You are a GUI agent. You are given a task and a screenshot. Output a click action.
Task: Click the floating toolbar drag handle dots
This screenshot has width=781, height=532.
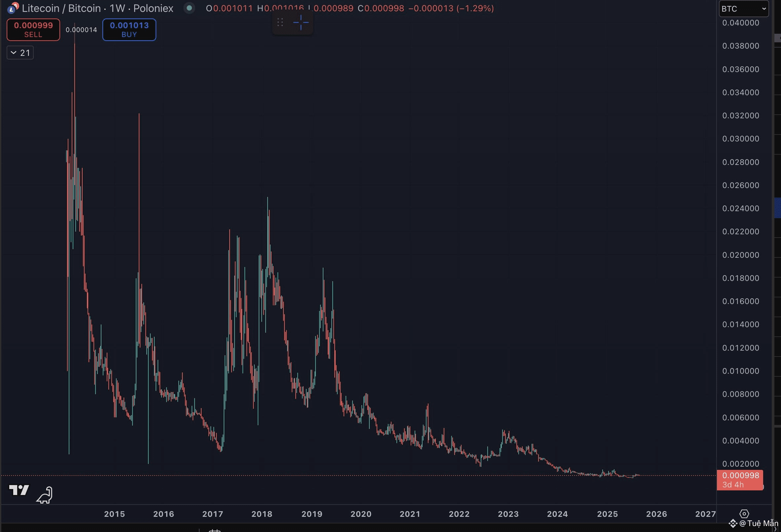(279, 22)
